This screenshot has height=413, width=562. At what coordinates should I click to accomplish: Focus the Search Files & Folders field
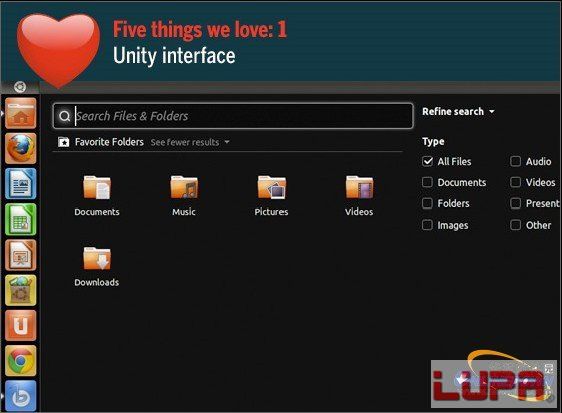[x=233, y=116]
